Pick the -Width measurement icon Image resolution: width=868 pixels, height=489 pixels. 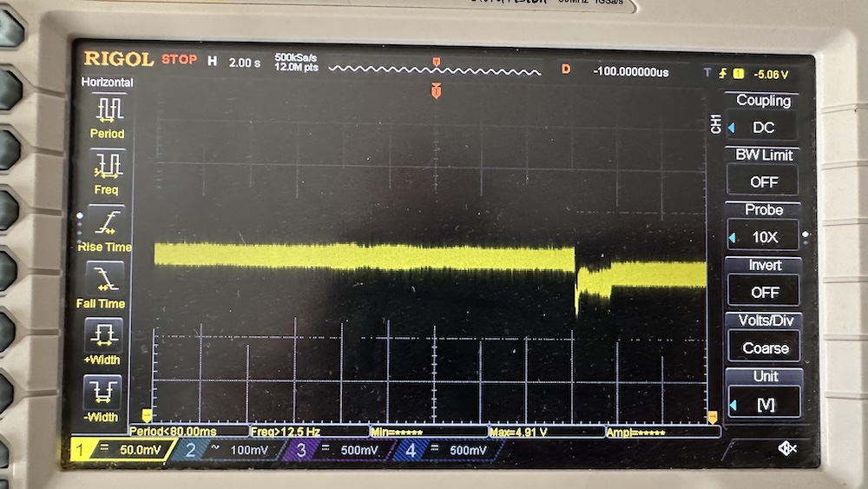click(102, 393)
